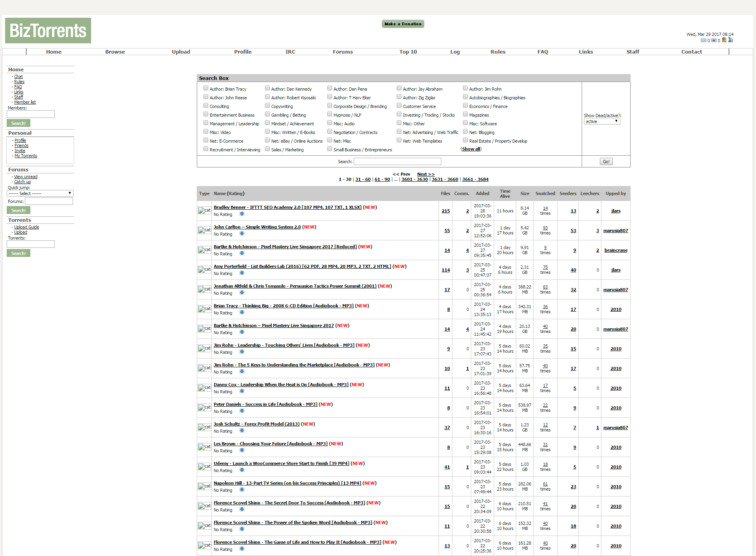Open the forum Quick jump Select dropdown
Screen dimensions: 756x556
pos(40,193)
